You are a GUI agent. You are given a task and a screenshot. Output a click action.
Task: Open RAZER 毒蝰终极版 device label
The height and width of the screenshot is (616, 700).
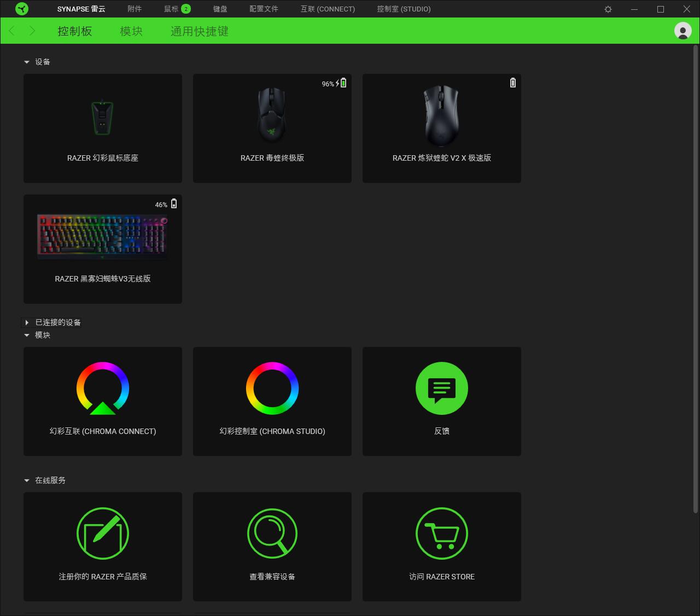(272, 158)
